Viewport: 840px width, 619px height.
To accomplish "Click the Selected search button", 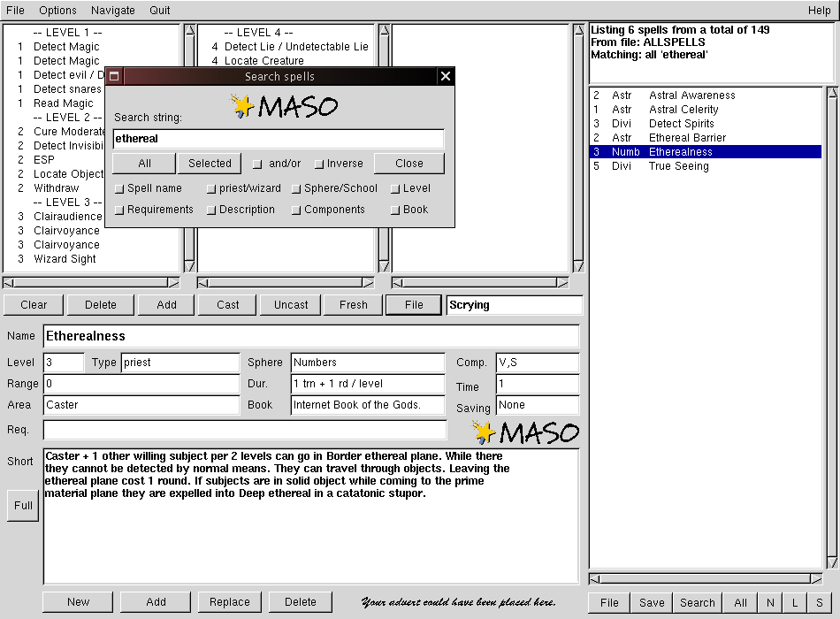I will pos(210,164).
